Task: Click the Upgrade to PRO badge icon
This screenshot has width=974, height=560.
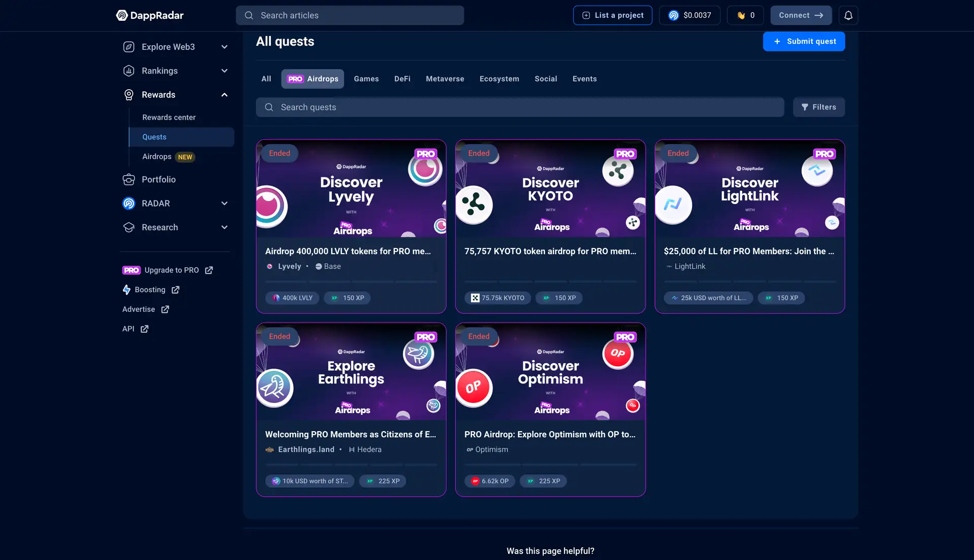Action: [x=131, y=270]
